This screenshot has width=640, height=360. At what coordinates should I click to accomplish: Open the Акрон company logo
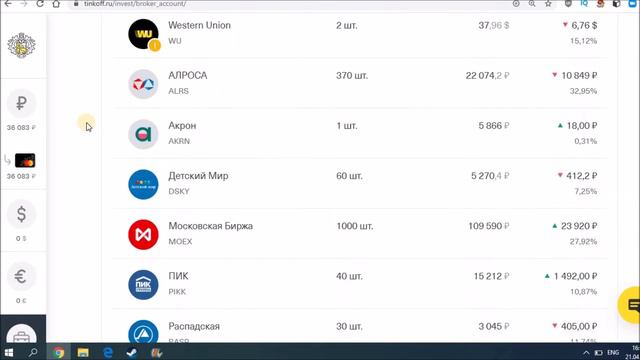[x=143, y=134]
